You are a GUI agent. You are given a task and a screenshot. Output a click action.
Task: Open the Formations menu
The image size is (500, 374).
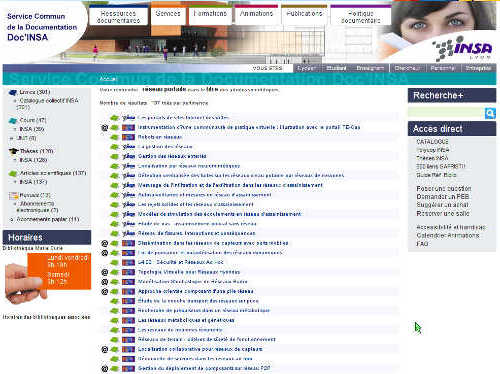pos(210,14)
